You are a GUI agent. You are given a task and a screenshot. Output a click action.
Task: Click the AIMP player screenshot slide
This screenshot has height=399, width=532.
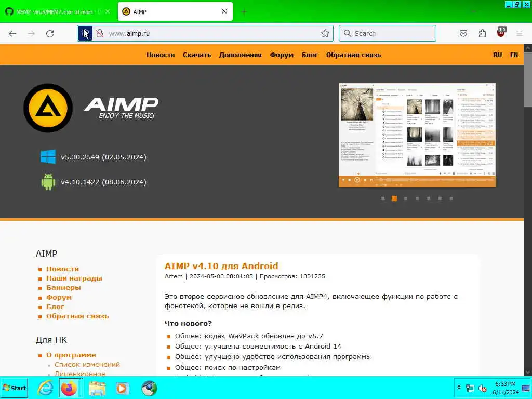tap(417, 135)
